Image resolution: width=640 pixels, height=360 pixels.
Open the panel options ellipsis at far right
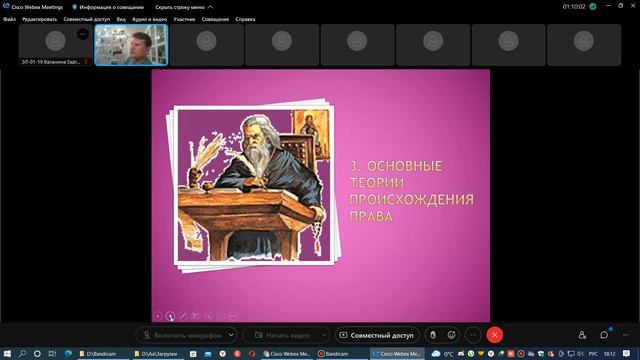pyautogui.click(x=626, y=335)
